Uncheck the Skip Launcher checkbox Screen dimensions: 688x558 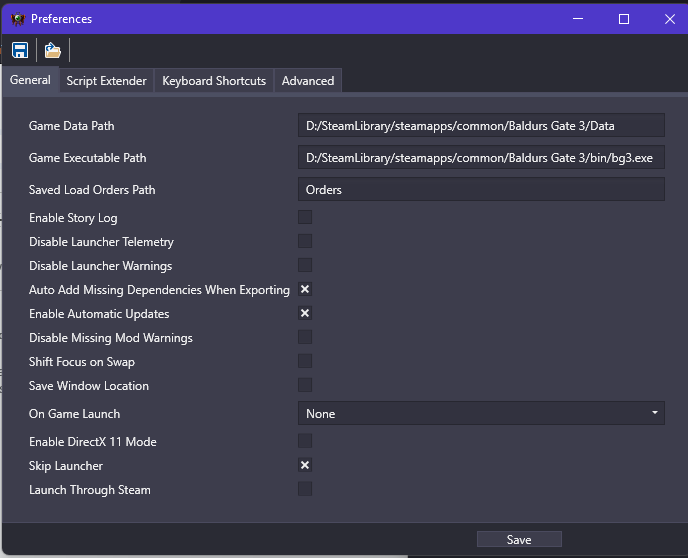[305, 465]
